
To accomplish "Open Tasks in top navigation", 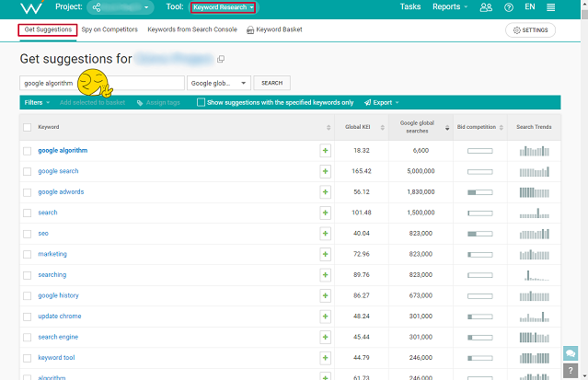I will (x=410, y=6).
